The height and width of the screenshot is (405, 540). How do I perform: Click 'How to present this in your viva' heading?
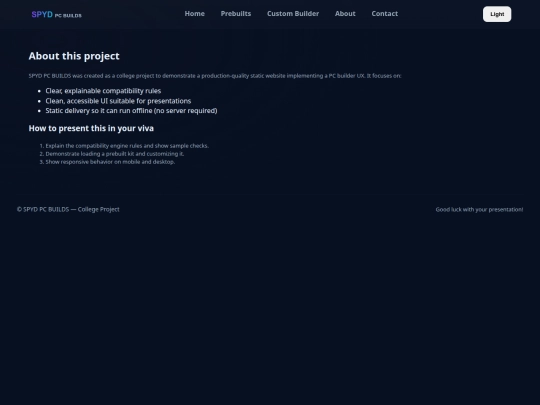coord(91,128)
